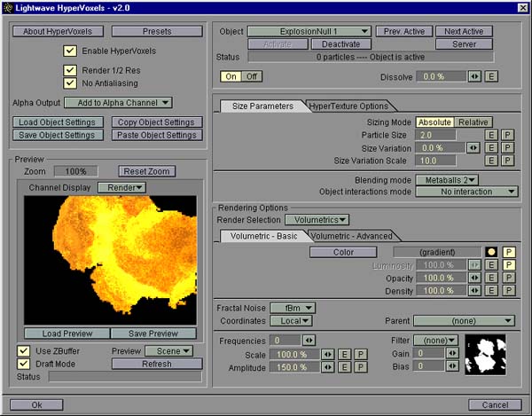The height and width of the screenshot is (416, 532).
Task: Click the E button for Size Variation
Action: click(x=491, y=148)
